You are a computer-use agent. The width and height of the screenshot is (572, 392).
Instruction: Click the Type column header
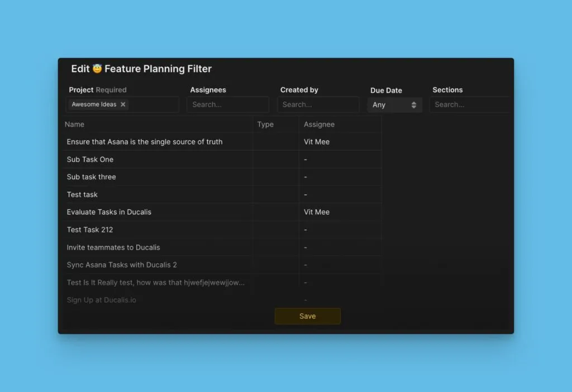(x=265, y=124)
